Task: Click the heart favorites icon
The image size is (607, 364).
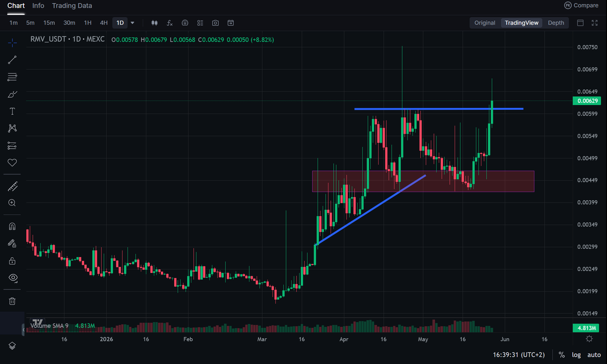Action: tap(12, 163)
